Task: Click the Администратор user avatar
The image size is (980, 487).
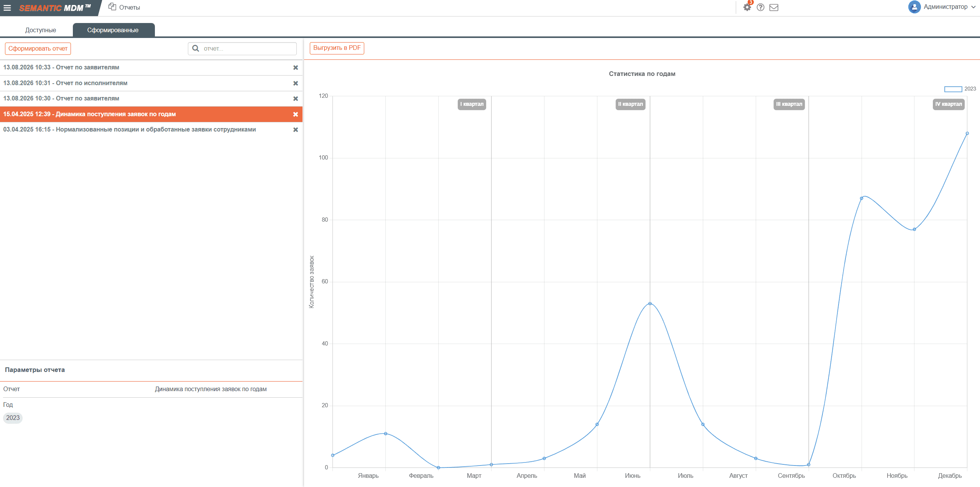Action: pos(914,7)
